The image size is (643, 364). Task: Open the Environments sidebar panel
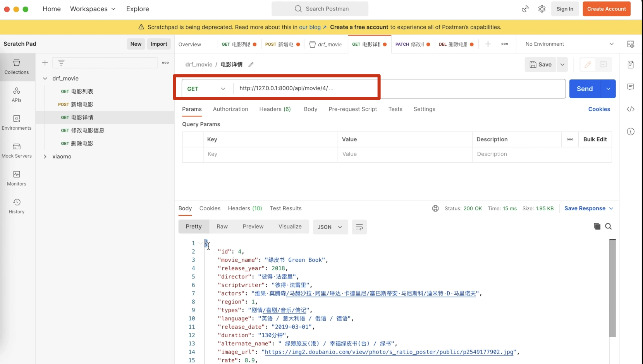[x=17, y=123]
